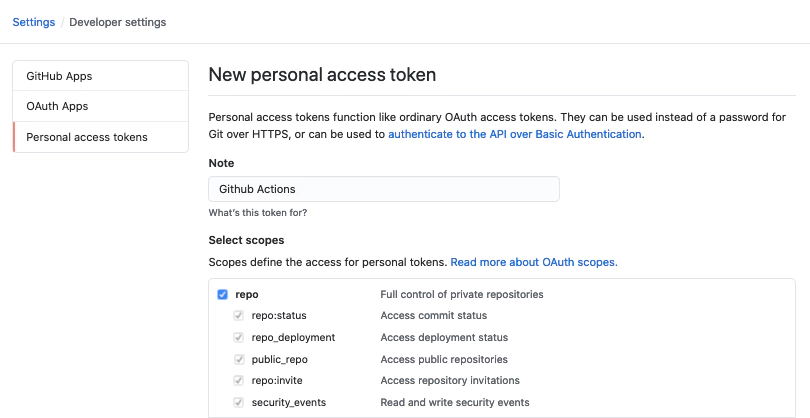This screenshot has height=418, width=810.
Task: Click the 'New personal access token' heading
Action: coord(322,75)
